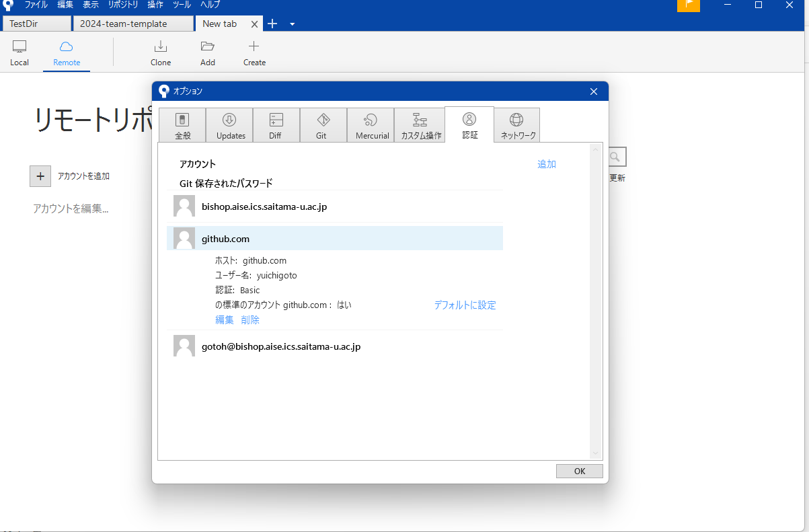809x532 pixels.
Task: Click the options dialog scrollbar up arrow
Action: [x=595, y=149]
